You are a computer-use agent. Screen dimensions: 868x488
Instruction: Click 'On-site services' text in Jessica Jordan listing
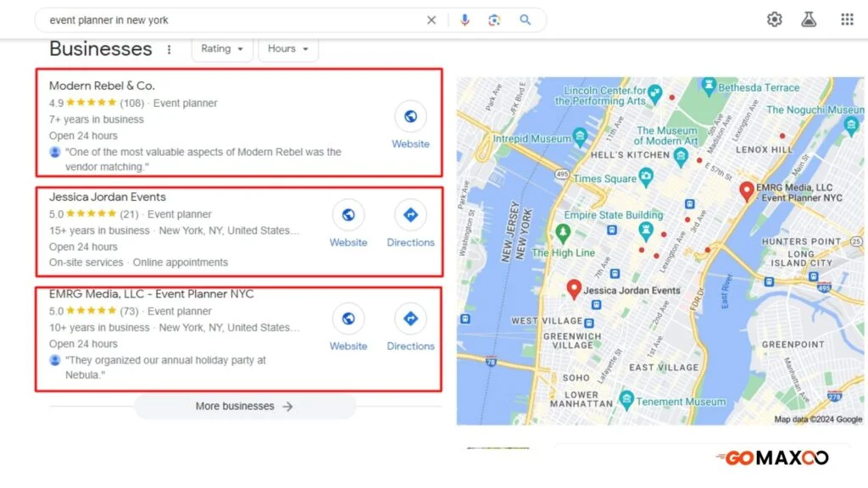point(86,263)
